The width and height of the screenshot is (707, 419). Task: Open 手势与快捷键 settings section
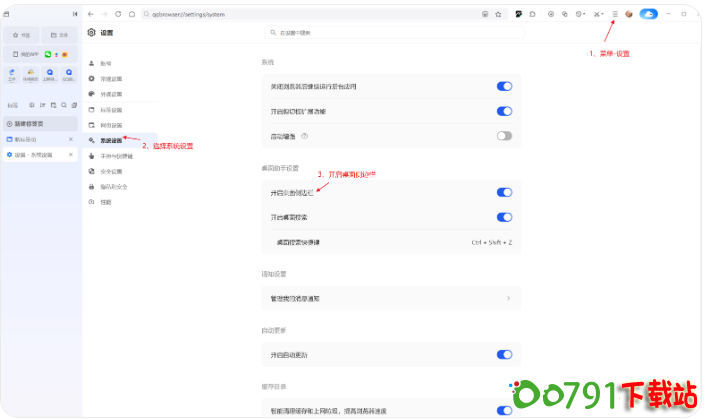tap(117, 155)
